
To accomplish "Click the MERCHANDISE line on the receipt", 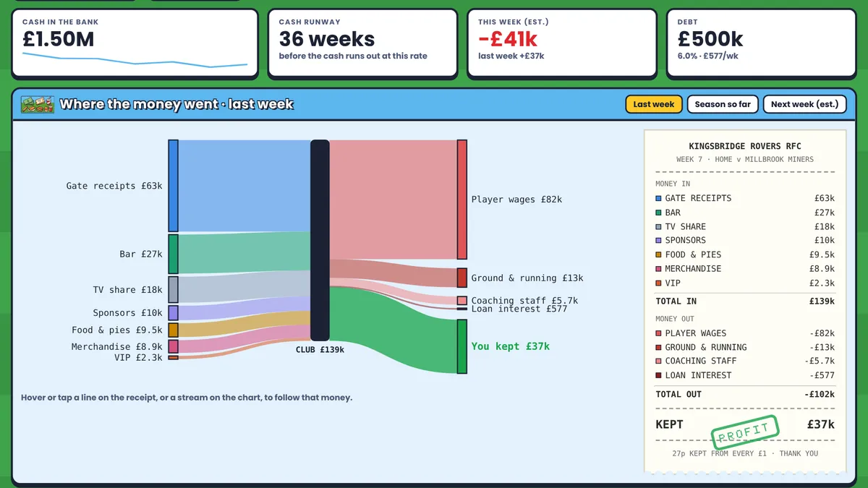I will (x=745, y=268).
